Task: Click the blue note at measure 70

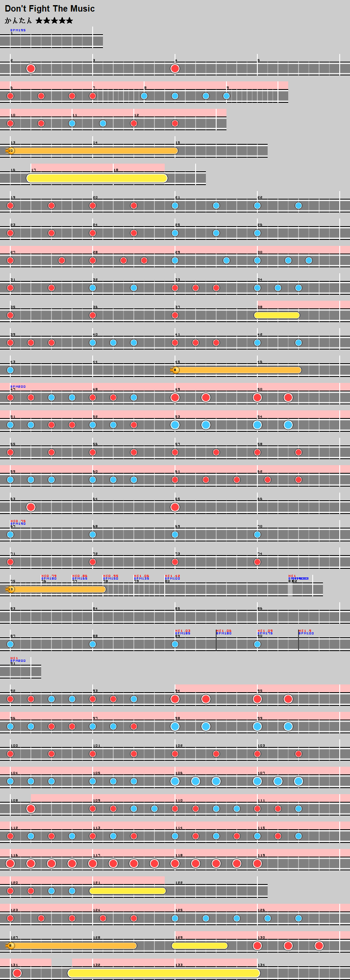Action: (257, 535)
